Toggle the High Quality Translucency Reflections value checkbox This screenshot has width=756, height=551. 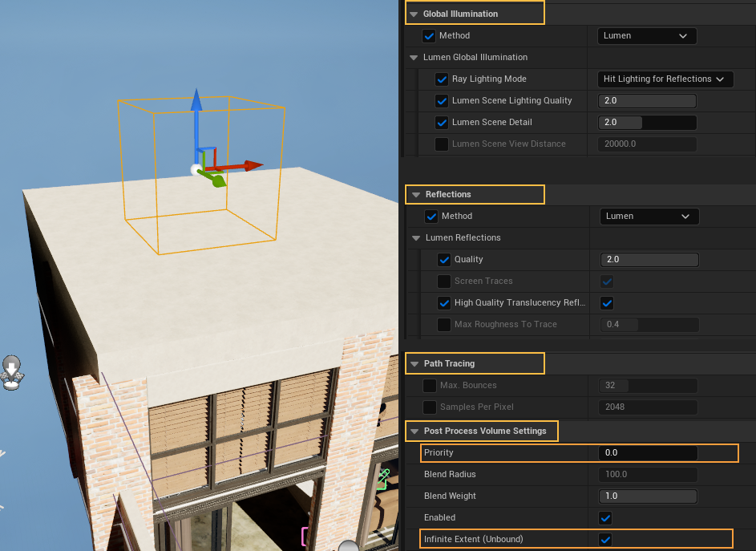[607, 303]
